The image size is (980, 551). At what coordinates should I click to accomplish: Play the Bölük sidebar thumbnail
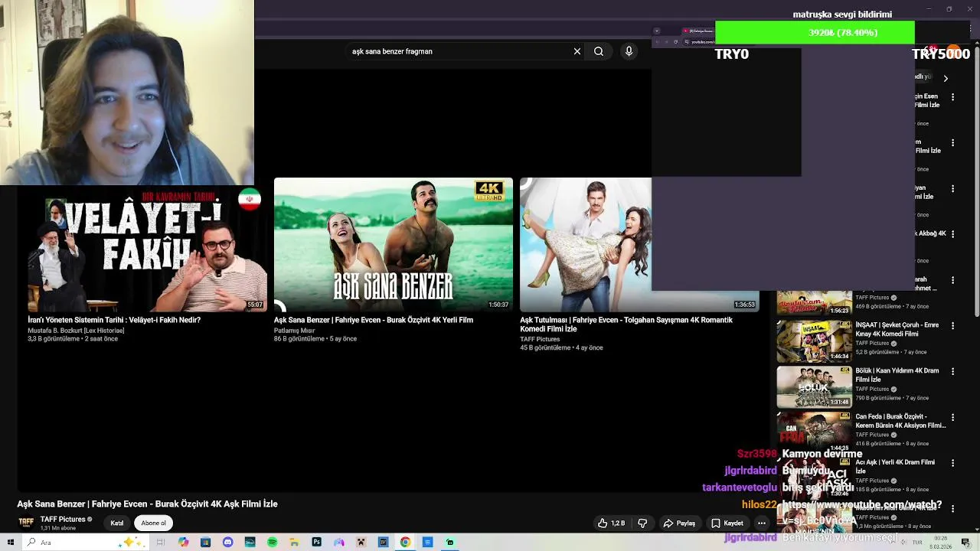814,387
